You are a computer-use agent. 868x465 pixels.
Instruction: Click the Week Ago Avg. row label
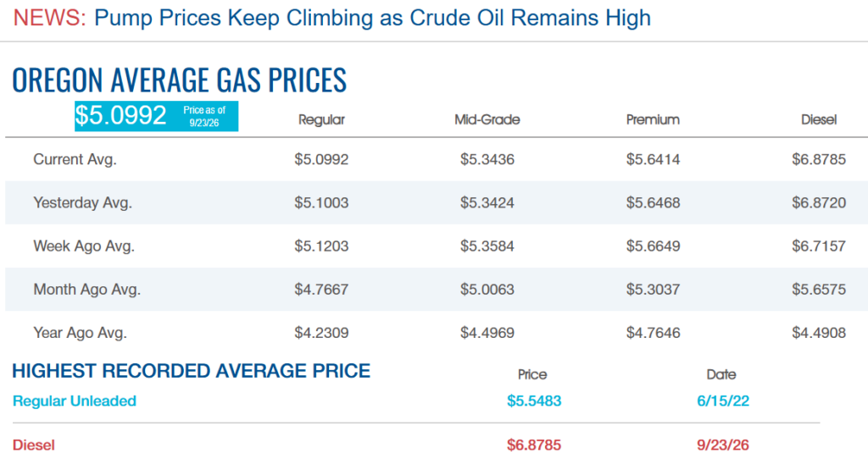point(84,246)
